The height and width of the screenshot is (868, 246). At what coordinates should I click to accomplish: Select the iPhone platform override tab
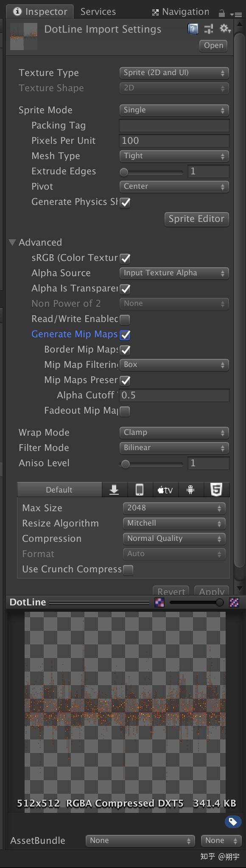click(x=140, y=489)
